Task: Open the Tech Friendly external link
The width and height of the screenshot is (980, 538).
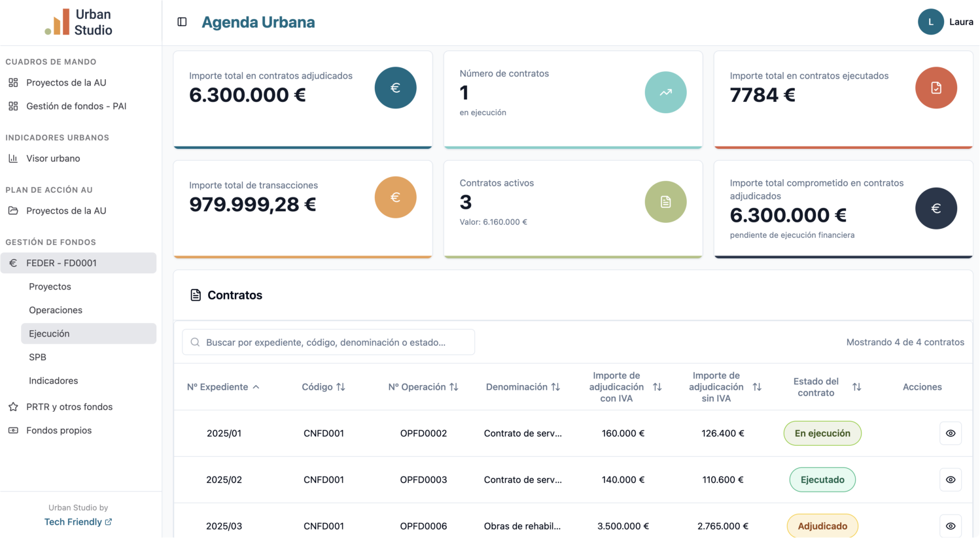Action: (78, 522)
